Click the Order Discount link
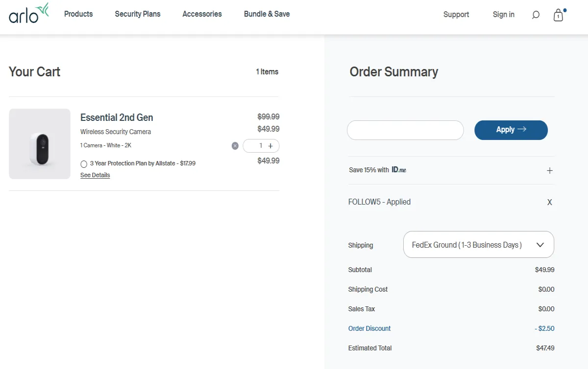 369,328
